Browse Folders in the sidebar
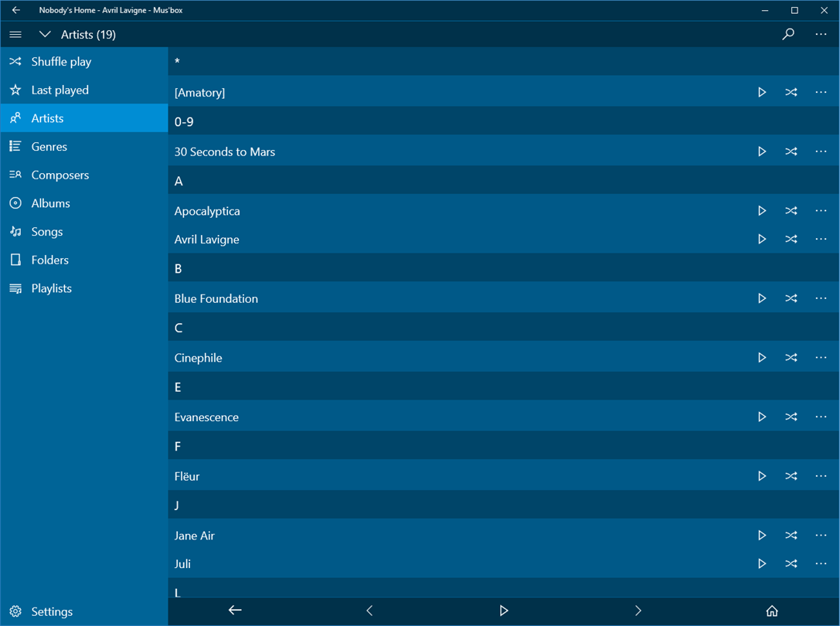Viewport: 840px width, 626px height. coord(84,260)
